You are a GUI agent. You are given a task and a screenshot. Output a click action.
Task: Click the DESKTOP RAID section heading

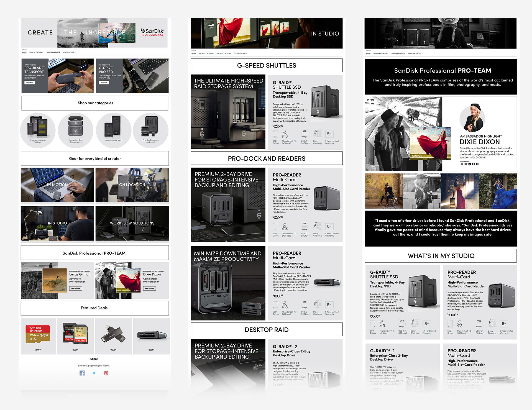click(x=267, y=330)
